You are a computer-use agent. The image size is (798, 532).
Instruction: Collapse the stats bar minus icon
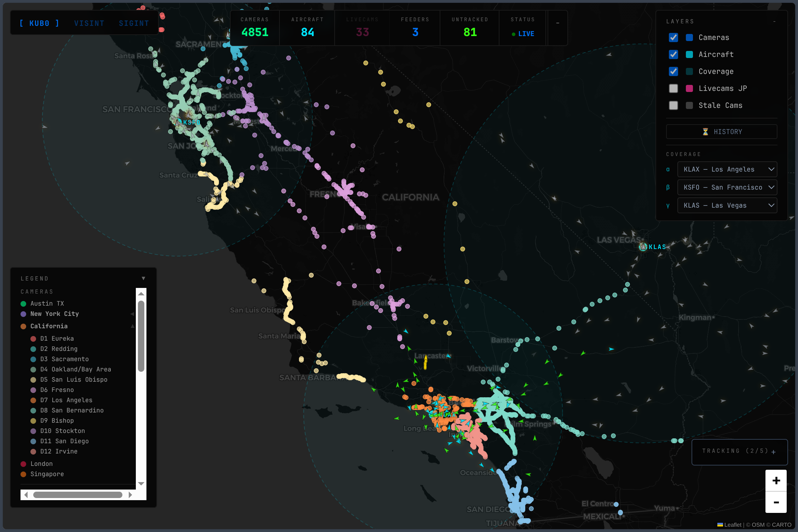point(558,23)
